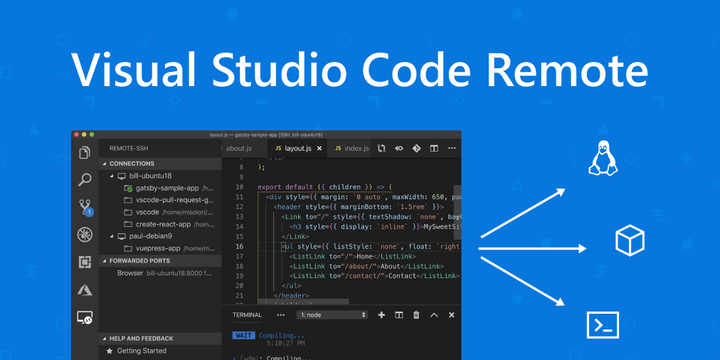This screenshot has height=360, width=720.
Task: Select the TERMINAL panel tab
Action: tap(247, 315)
